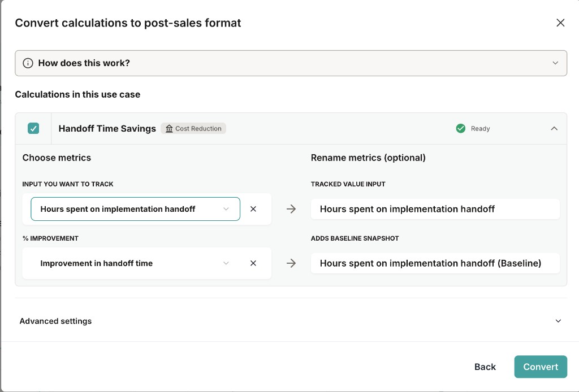Clear the % improvement metric selection

click(253, 263)
